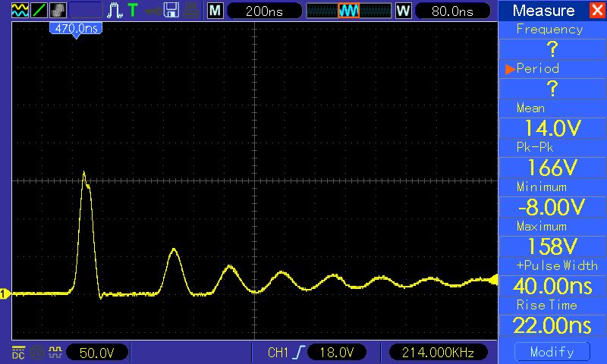Click the pulse waveform icon
The height and width of the screenshot is (364, 607).
pyautogui.click(x=115, y=11)
